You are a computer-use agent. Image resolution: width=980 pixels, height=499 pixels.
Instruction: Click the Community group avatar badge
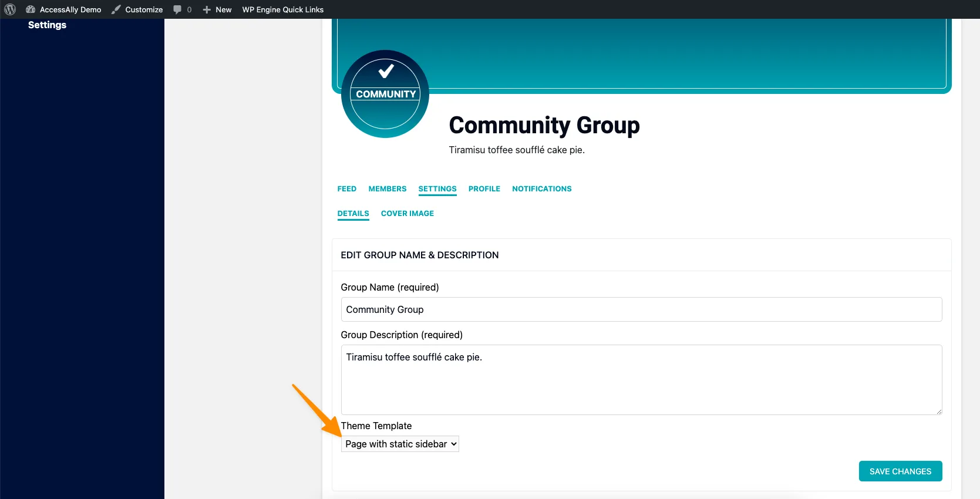(x=385, y=94)
